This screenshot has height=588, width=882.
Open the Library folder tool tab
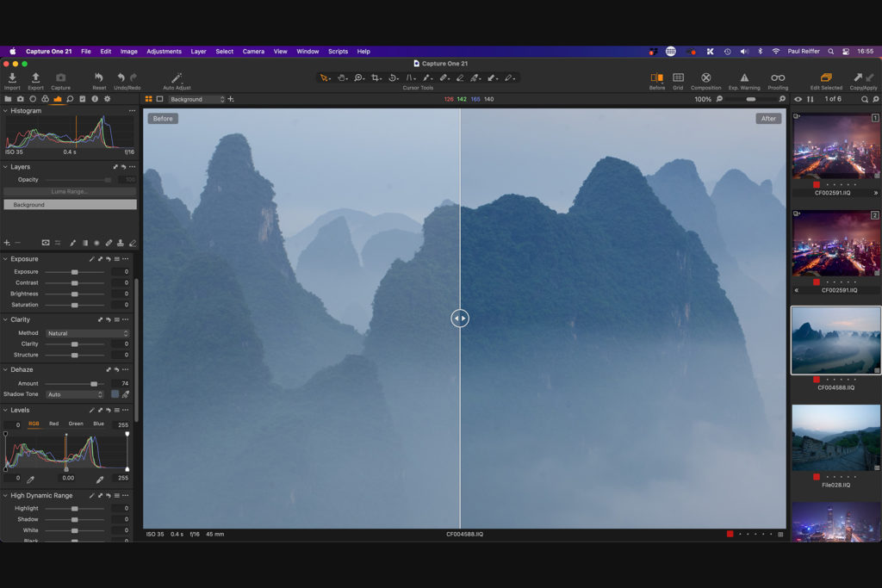[x=8, y=99]
